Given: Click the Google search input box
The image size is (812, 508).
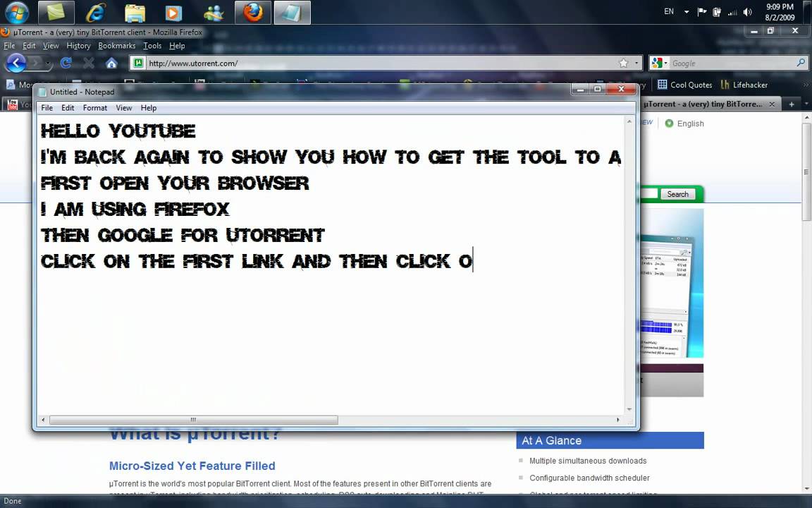Looking at the screenshot, I should [732, 64].
